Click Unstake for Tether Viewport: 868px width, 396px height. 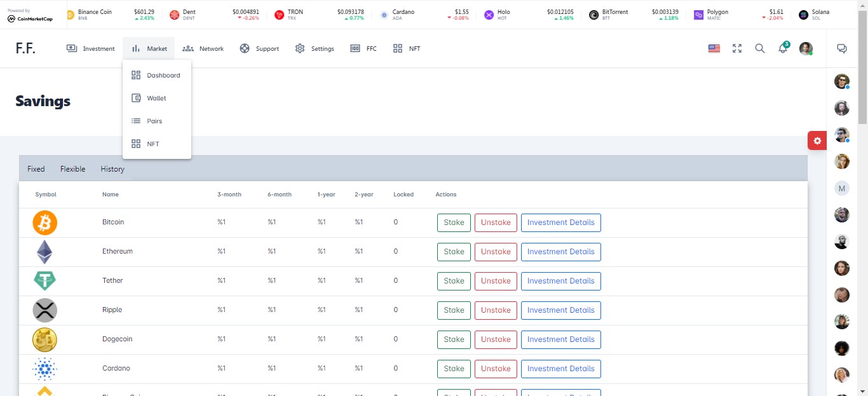click(496, 281)
